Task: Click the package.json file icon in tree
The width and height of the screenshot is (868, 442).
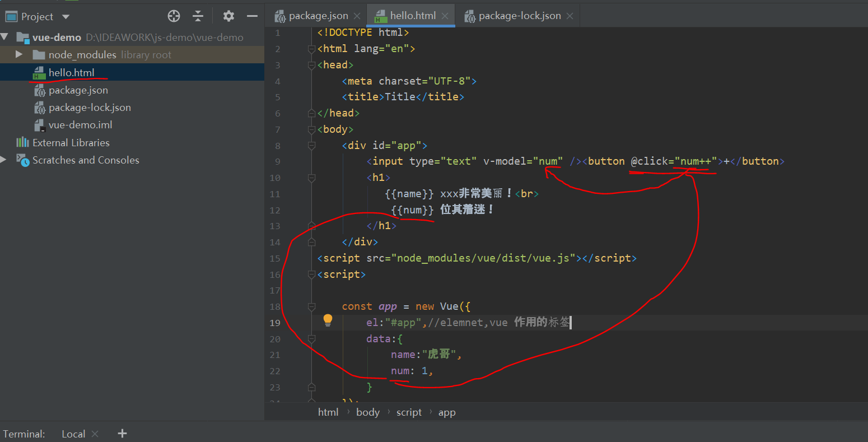Action: pos(39,90)
